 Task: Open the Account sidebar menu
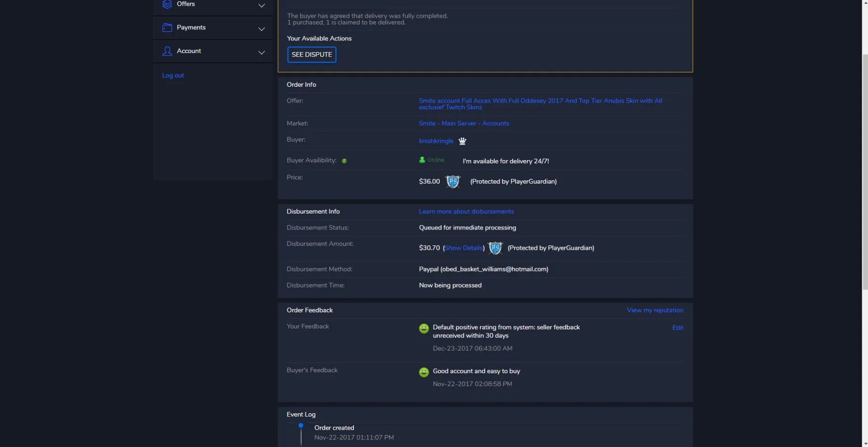pos(213,51)
